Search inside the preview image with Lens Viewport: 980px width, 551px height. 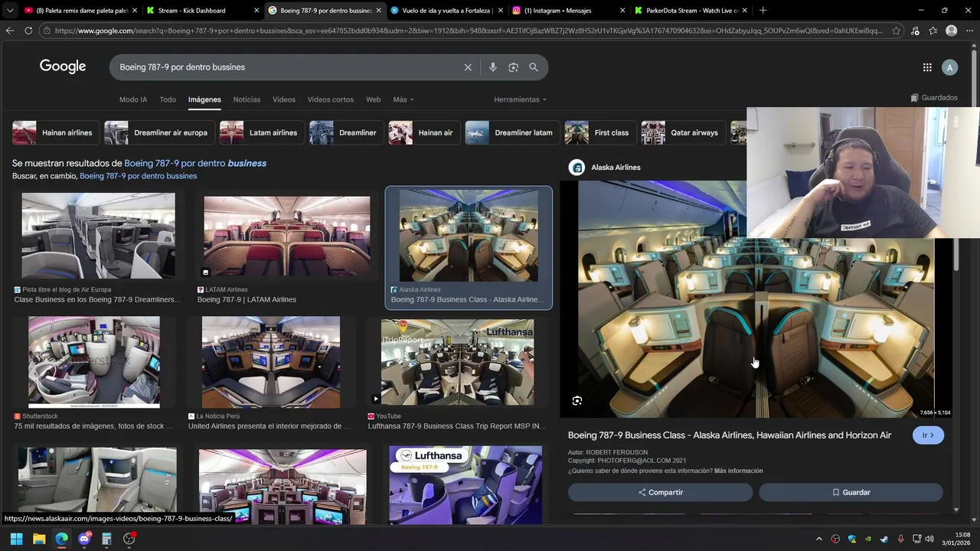pos(577,400)
